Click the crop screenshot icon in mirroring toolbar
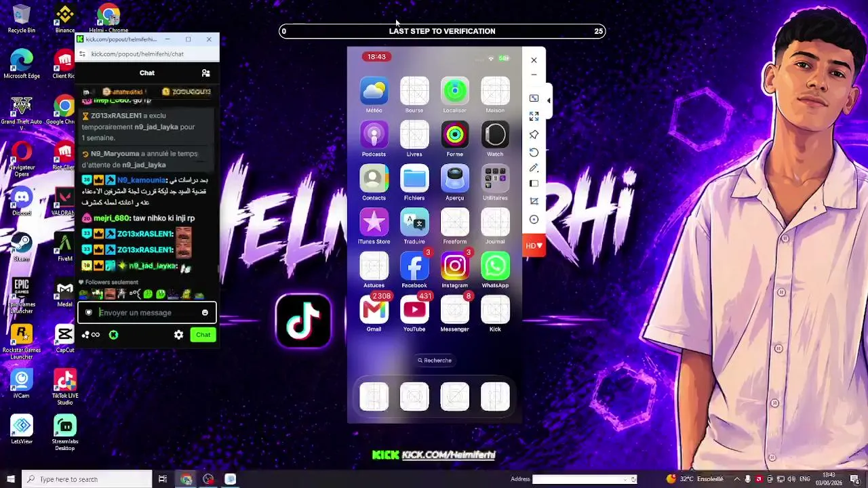 coord(534,201)
